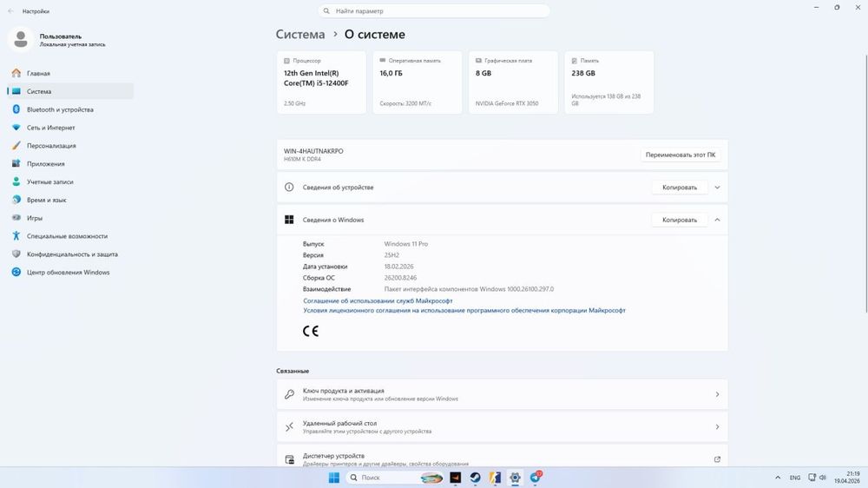This screenshot has width=868, height=488.
Task: Switch the ENG input language
Action: tap(795, 478)
